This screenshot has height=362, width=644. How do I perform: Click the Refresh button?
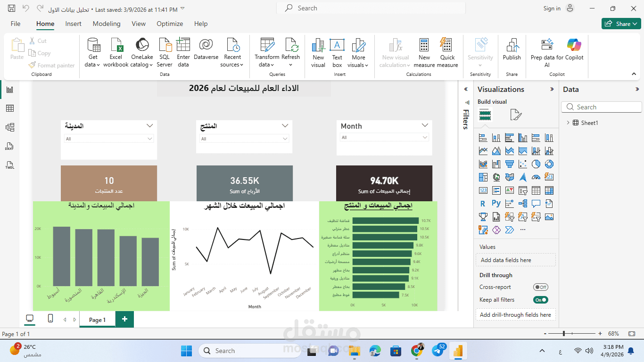290,52
